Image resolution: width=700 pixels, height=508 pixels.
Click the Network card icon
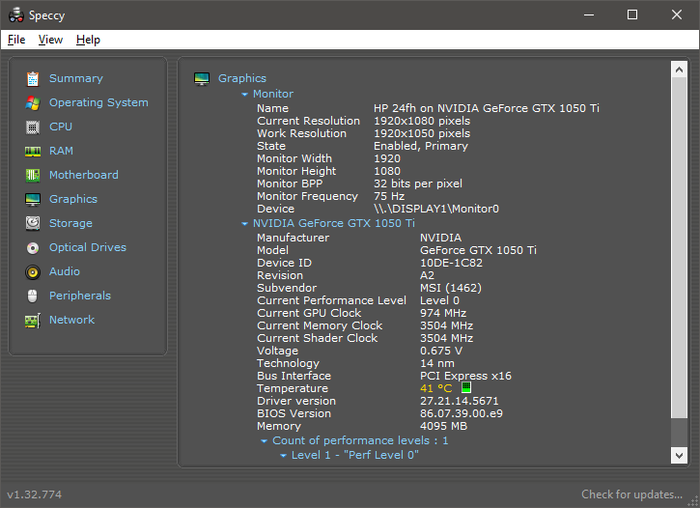pyautogui.click(x=33, y=320)
